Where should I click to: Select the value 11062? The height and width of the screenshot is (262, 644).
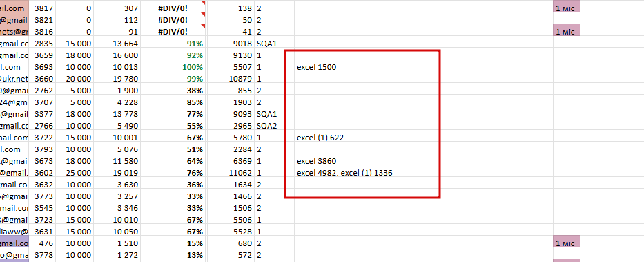231,173
